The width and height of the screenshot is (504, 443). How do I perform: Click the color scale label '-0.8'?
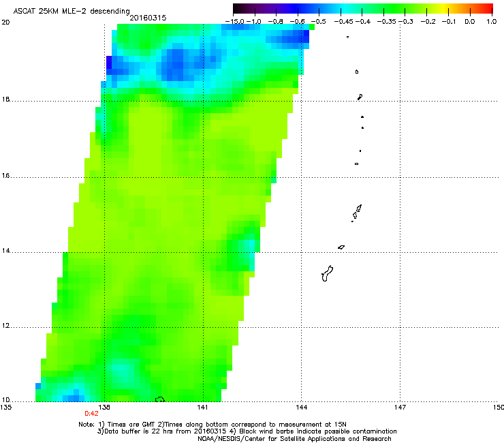pyautogui.click(x=275, y=22)
